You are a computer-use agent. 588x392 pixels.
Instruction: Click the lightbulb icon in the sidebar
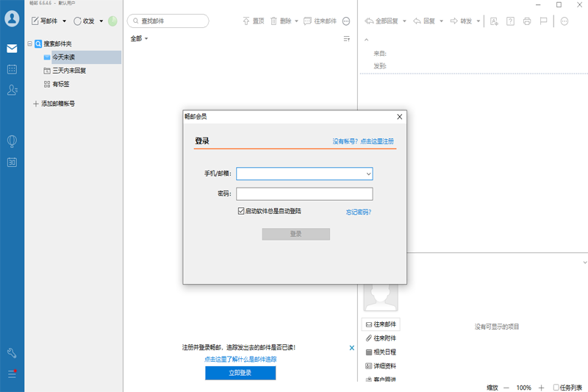[x=12, y=141]
